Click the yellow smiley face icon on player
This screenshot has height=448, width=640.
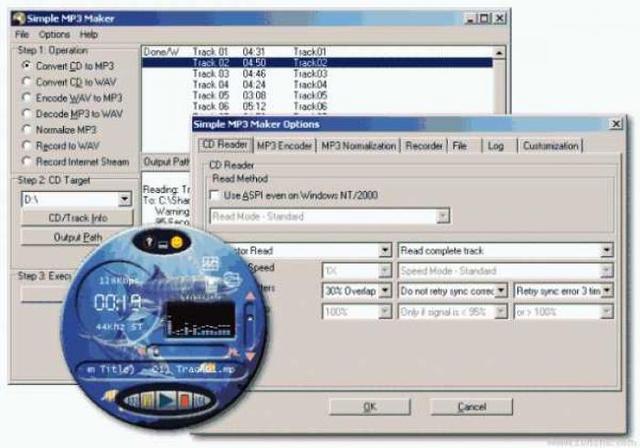pos(177,242)
